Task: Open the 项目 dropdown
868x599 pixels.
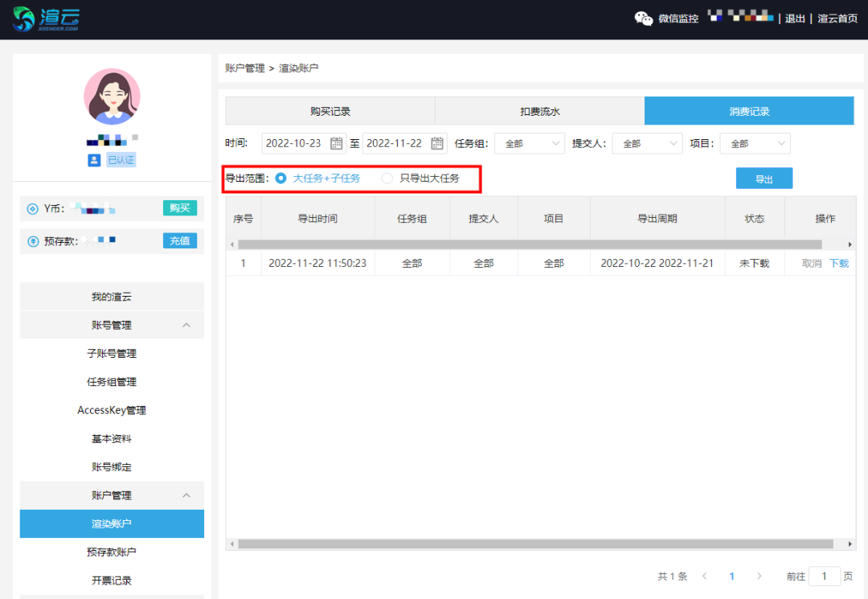Action: click(755, 143)
